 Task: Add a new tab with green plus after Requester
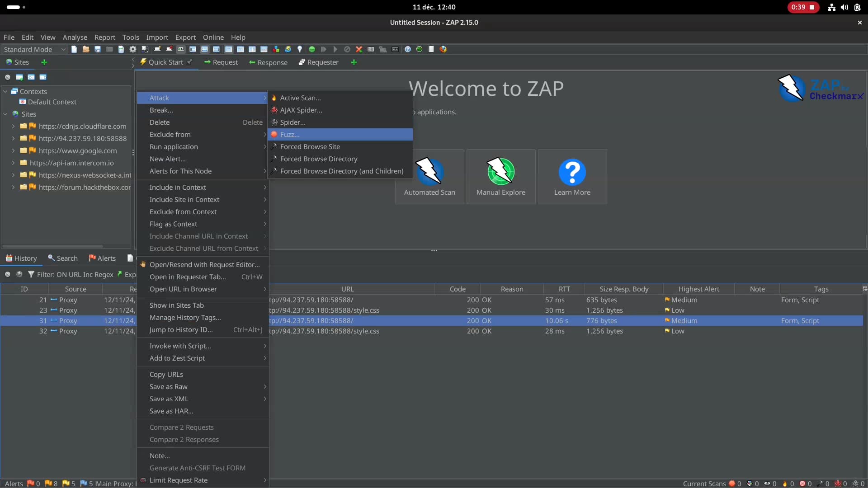pos(354,62)
